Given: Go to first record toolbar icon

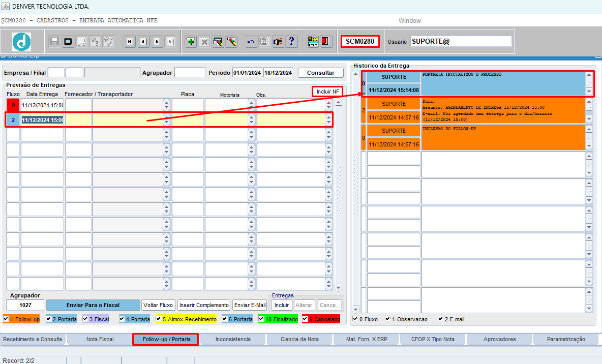Looking at the screenshot, I should pos(130,42).
